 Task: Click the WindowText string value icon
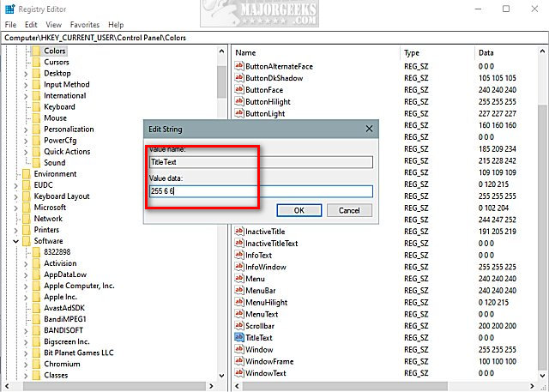tap(239, 373)
